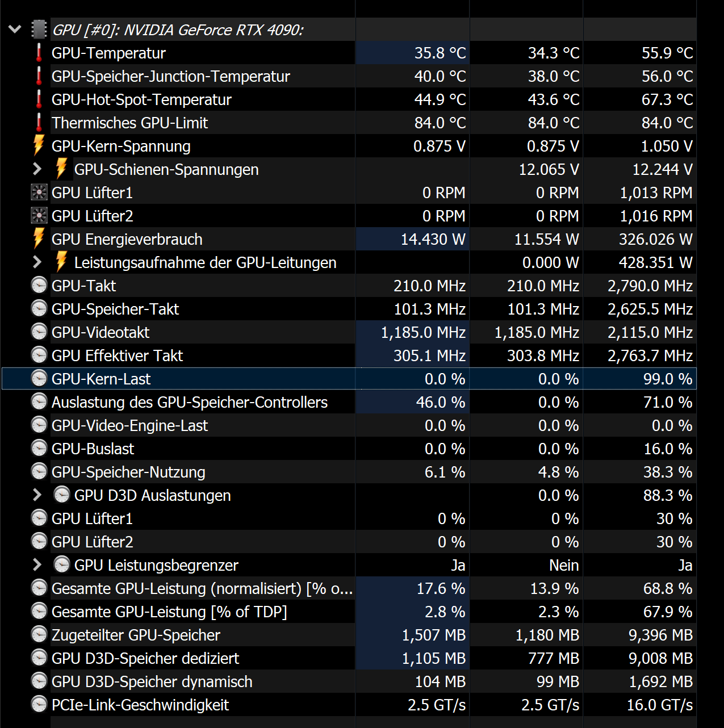Viewport: 724px width, 728px height.
Task: Select the 'GPU [#0]: NVIDIA GeForce RTX 4090:' header
Action: click(x=178, y=30)
